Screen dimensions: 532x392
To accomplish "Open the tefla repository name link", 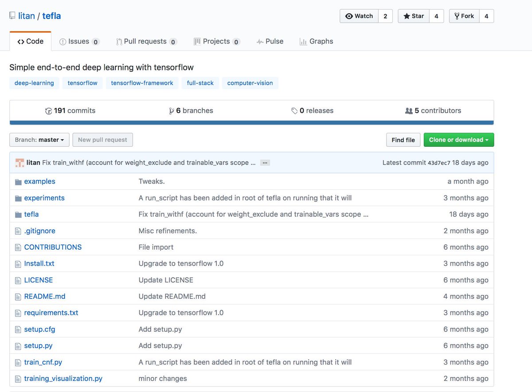I will coord(51,16).
